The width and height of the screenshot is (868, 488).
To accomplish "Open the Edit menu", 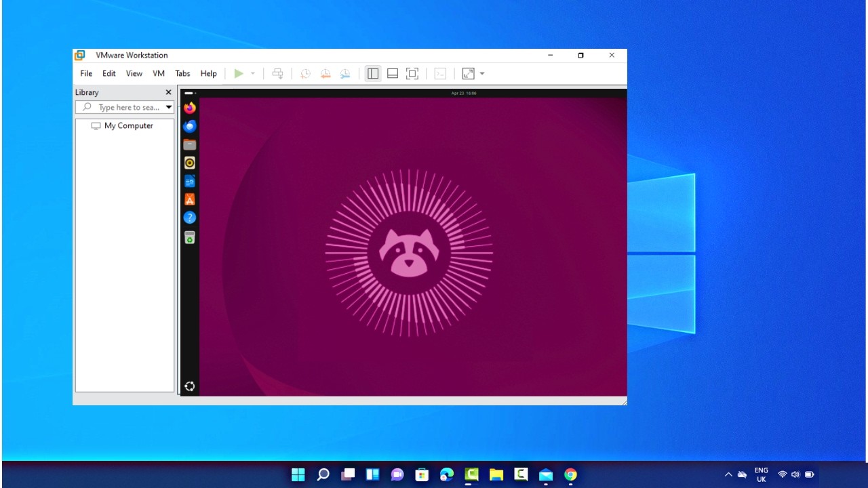I will [109, 73].
